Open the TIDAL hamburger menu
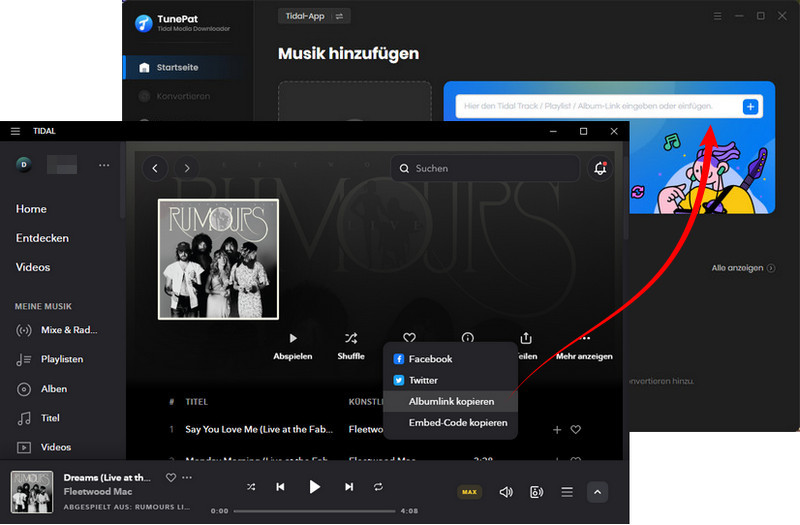 tap(15, 131)
